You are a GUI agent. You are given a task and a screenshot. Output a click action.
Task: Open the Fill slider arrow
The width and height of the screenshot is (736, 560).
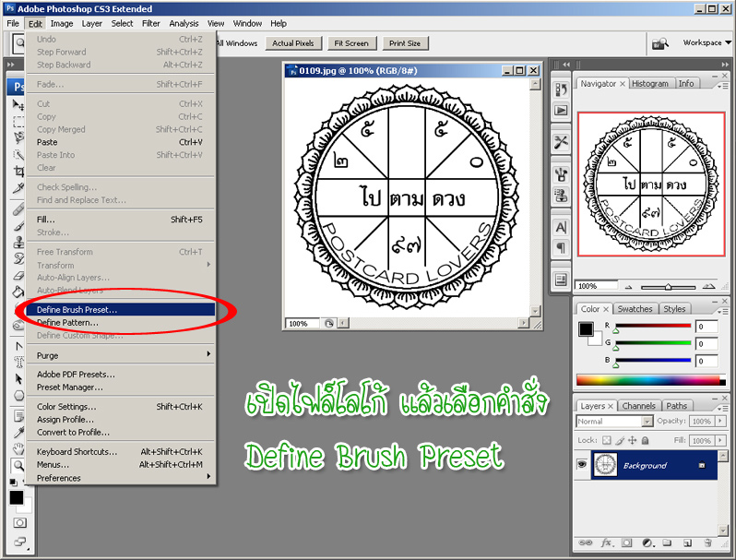(x=720, y=440)
